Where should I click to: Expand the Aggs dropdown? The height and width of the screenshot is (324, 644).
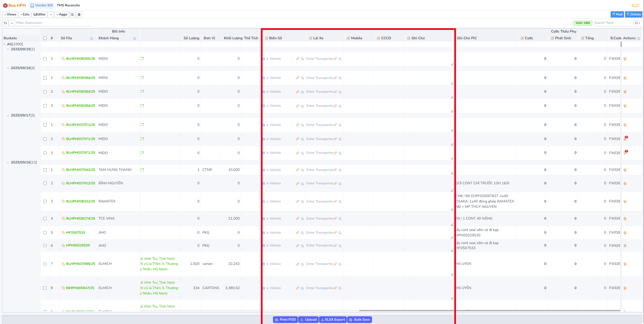click(61, 14)
